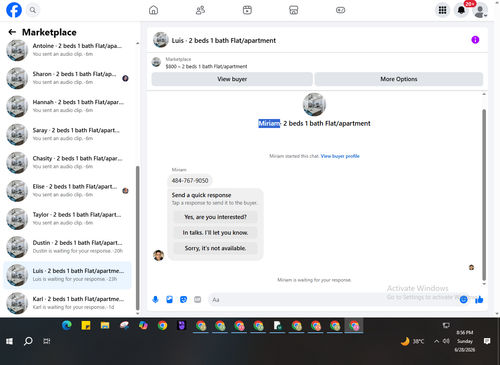The height and width of the screenshot is (365, 500).
Task: Open Sharon's conversation in the list
Action: click(67, 78)
